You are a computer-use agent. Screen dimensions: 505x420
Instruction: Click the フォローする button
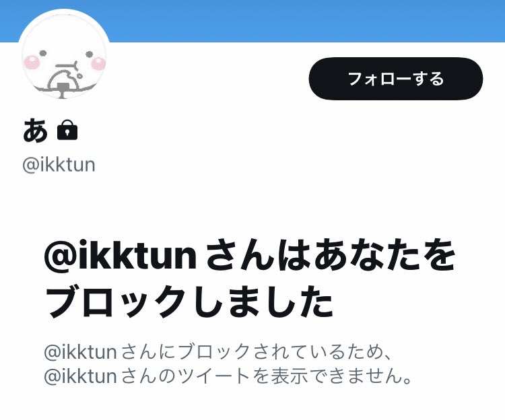(395, 79)
